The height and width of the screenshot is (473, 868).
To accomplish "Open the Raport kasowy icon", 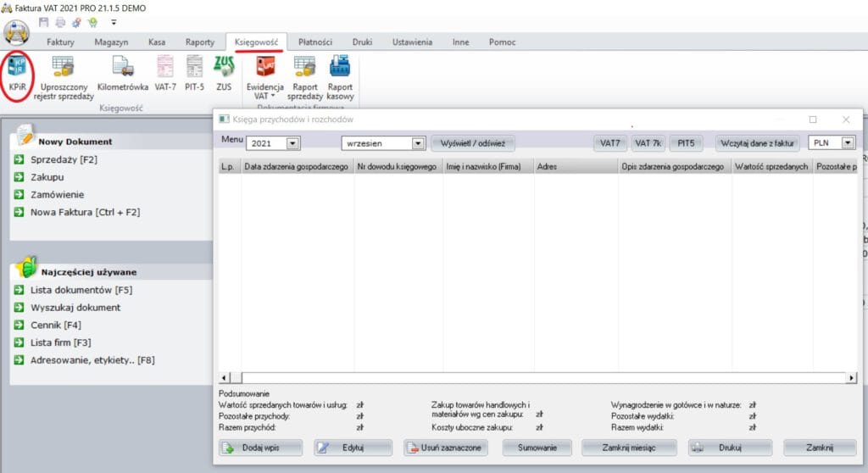I will [x=340, y=75].
